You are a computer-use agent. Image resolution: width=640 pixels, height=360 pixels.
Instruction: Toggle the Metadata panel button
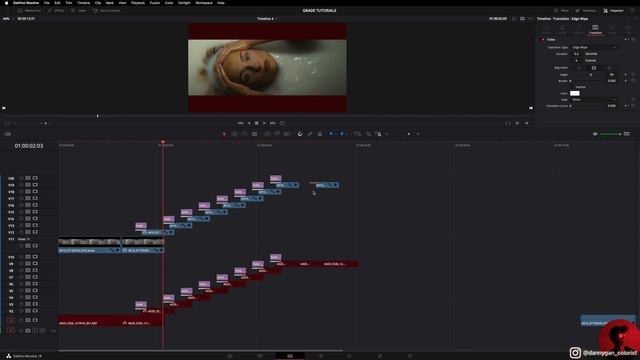coord(586,11)
